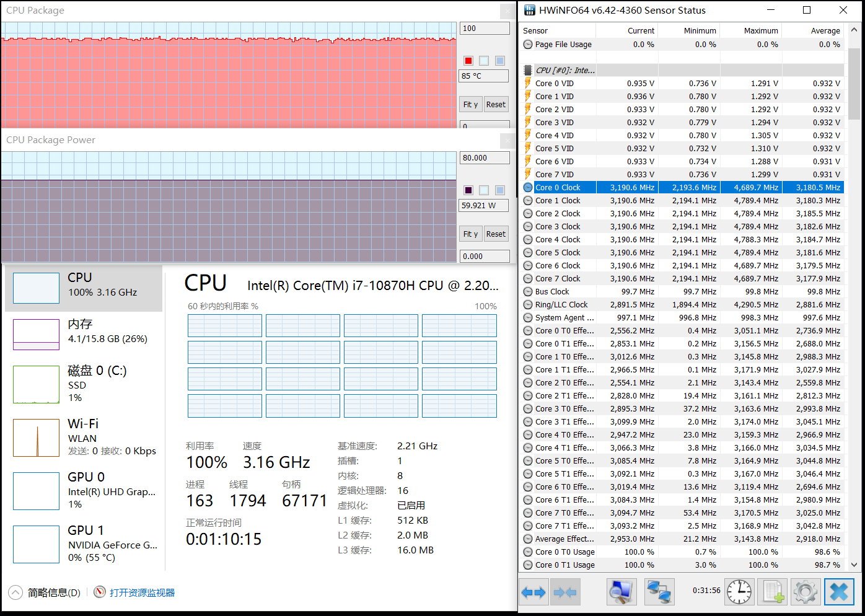This screenshot has width=865, height=616.
Task: Select the Wi-Fi WLAN performance entry
Action: point(84,437)
